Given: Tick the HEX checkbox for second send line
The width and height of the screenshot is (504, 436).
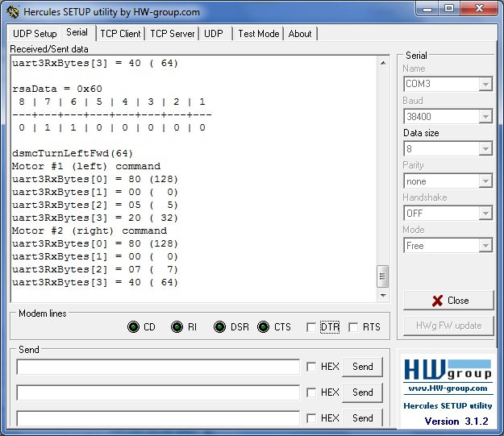Looking at the screenshot, I should (x=311, y=392).
